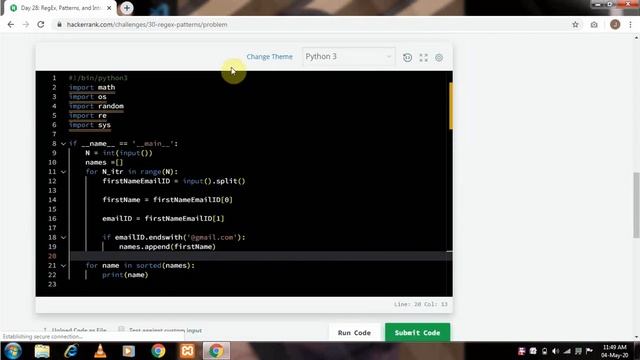Open the Action Center flag icon

(589, 351)
